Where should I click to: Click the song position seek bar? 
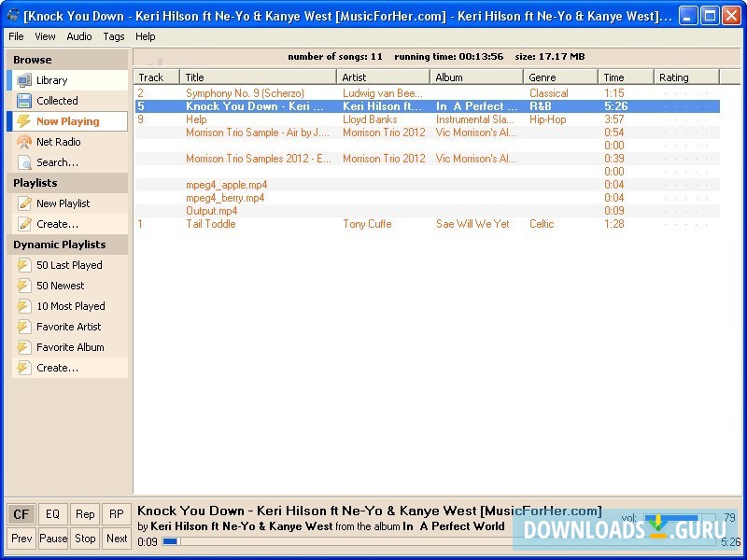438,541
